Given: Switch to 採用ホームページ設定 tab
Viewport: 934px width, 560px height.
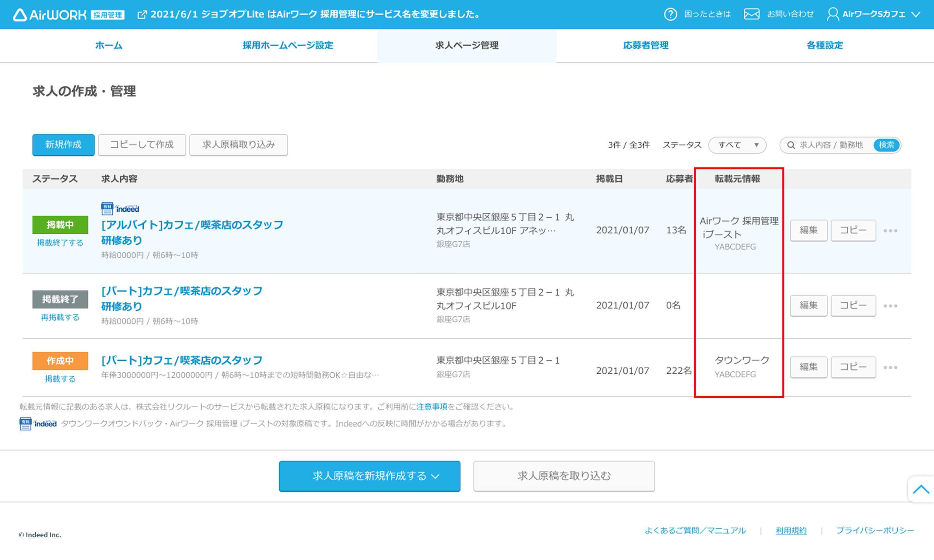Looking at the screenshot, I should click(x=288, y=45).
